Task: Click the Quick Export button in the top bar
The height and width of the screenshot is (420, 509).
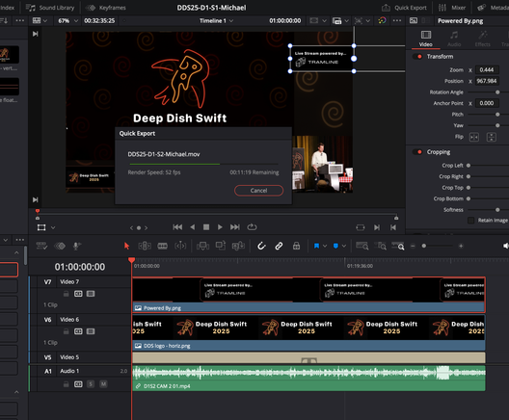Action: pos(404,8)
